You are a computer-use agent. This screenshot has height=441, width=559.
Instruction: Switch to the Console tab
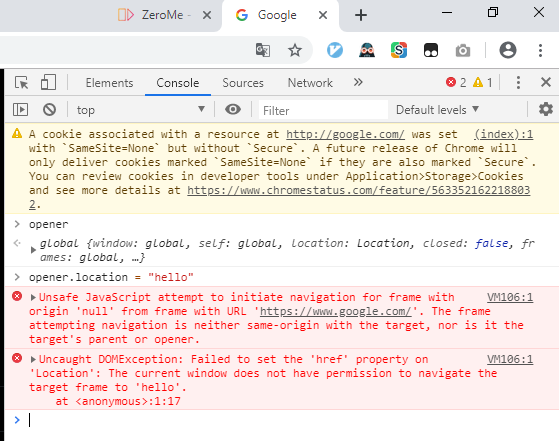pos(178,83)
